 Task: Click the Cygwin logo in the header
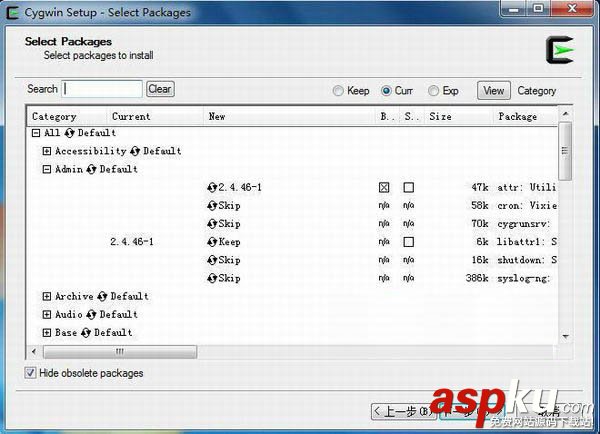[560, 50]
